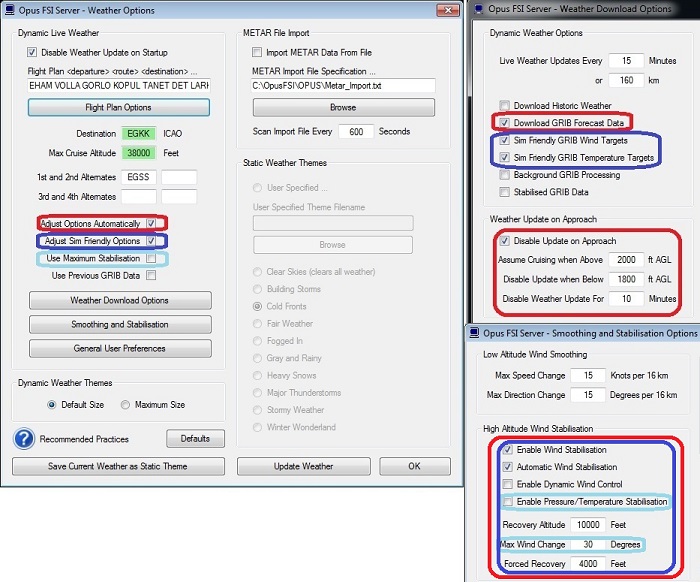This screenshot has height=582, width=700.
Task: Toggle Disable Weather Update on Startup
Action: 32,52
